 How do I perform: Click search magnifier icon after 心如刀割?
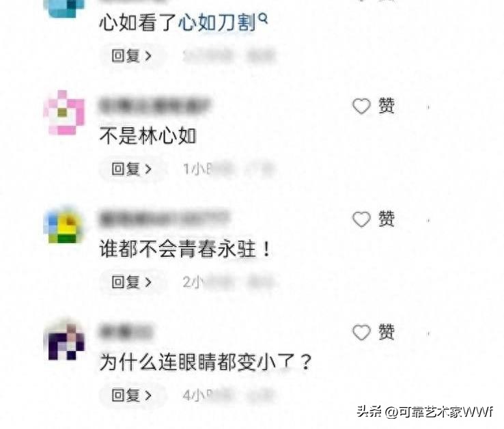click(x=263, y=19)
